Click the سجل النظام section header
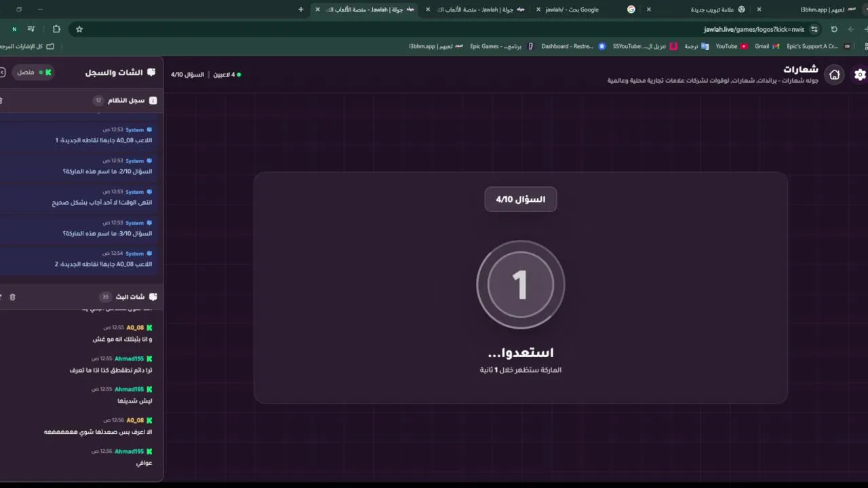This screenshot has height=488, width=868. coord(125,100)
